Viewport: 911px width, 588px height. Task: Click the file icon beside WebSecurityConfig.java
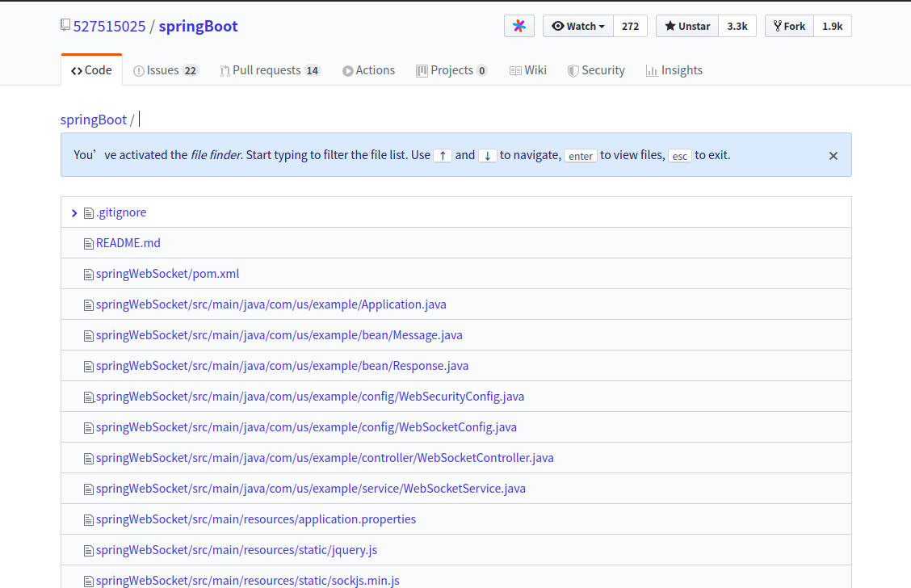(x=88, y=397)
